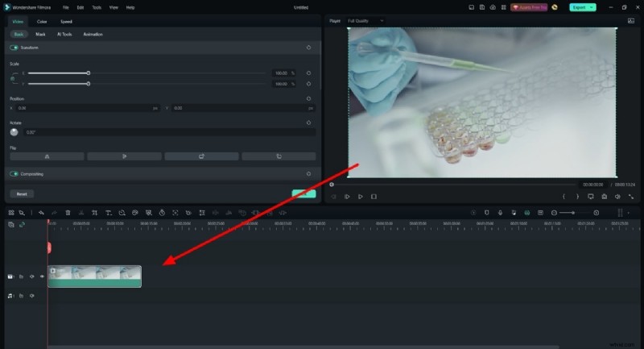This screenshot has width=644, height=349.
Task: Mute audio track 1 speaker icon
Action: pos(32,296)
